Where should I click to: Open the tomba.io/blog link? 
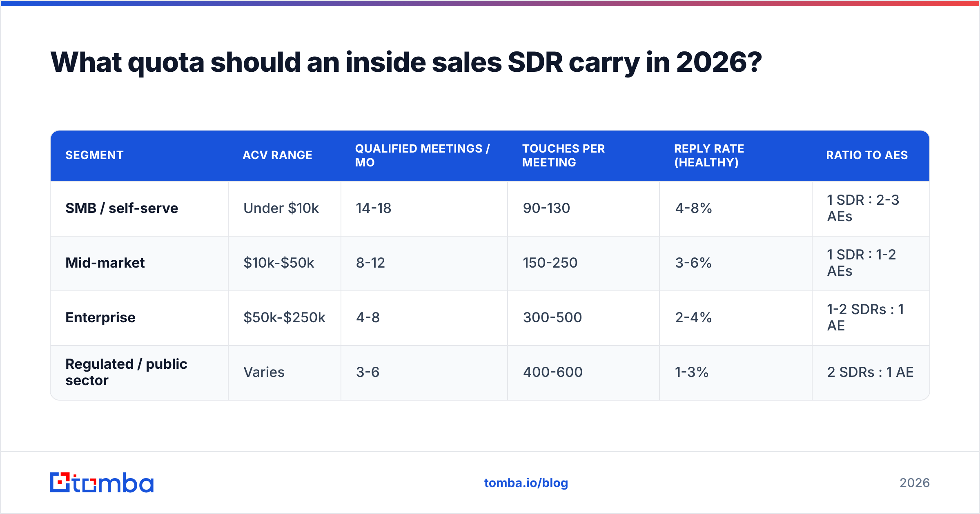click(526, 483)
